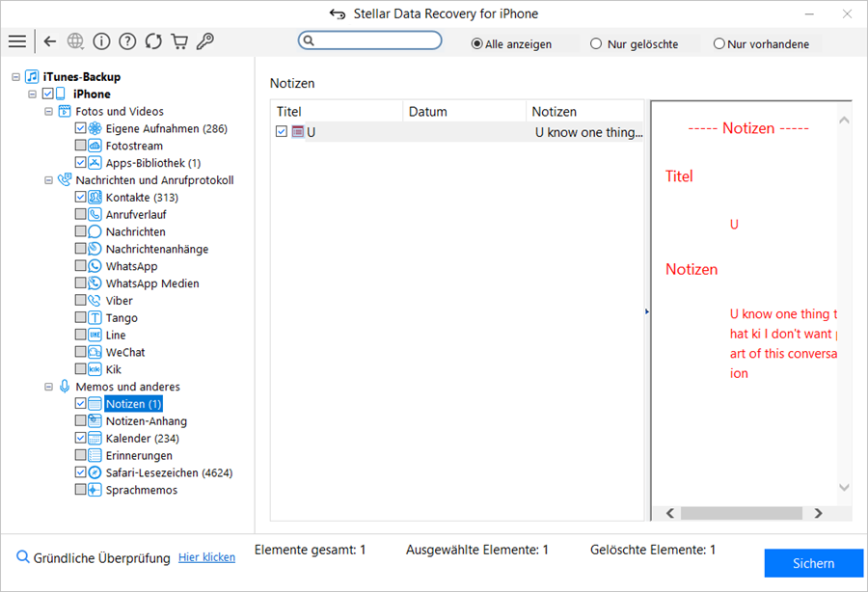Uncheck the note row U checkbox

click(282, 132)
